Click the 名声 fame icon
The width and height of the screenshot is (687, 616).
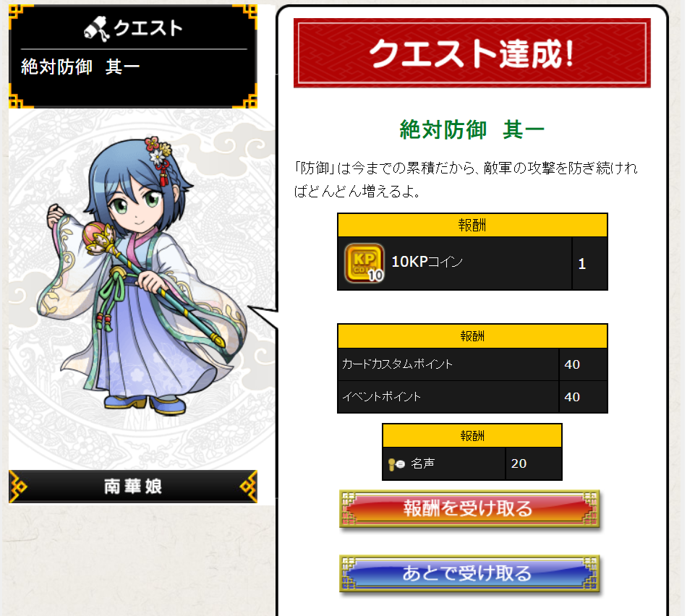(396, 464)
